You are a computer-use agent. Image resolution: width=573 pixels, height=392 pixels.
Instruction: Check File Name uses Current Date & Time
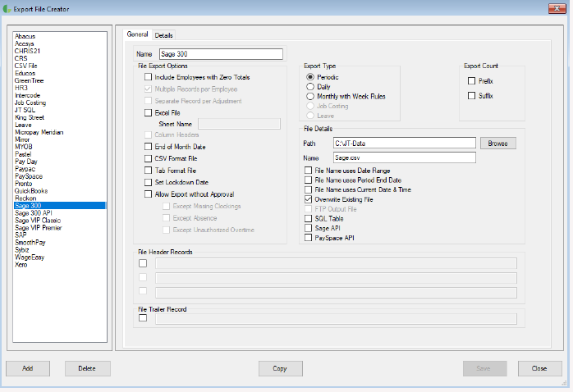[309, 189]
